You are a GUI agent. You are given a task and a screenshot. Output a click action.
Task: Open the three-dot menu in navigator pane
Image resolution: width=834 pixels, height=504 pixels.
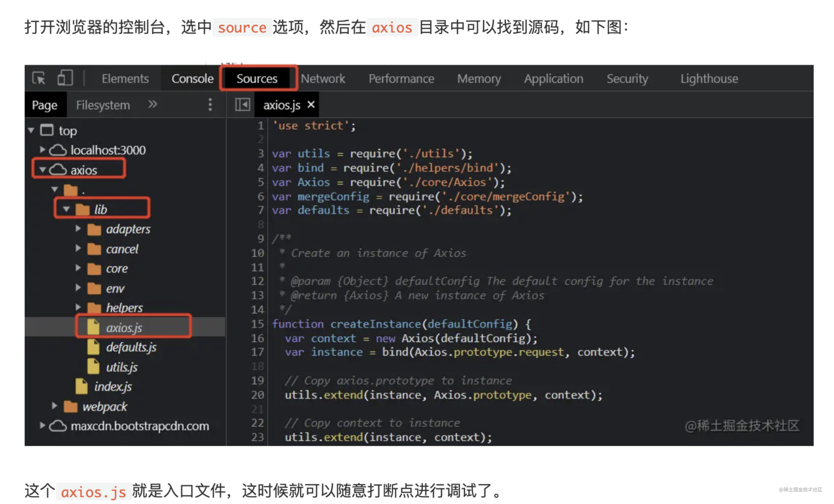210,105
